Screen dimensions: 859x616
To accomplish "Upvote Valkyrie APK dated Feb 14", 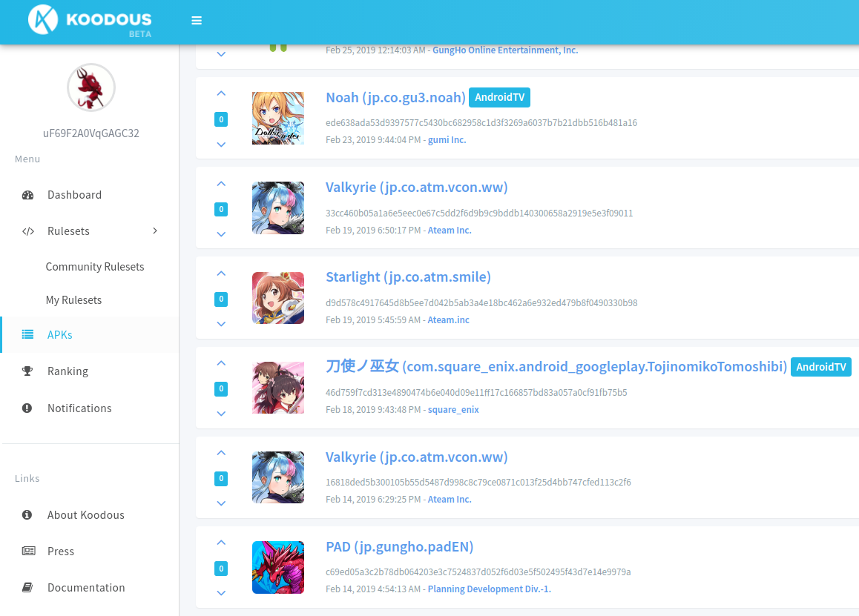I will coord(221,453).
